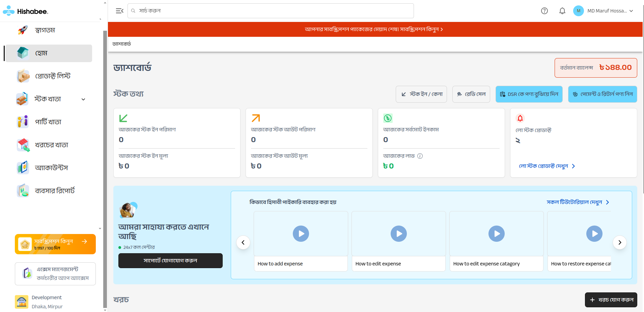Open অ্যাকাউন্টস menu item

pyautogui.click(x=49, y=168)
